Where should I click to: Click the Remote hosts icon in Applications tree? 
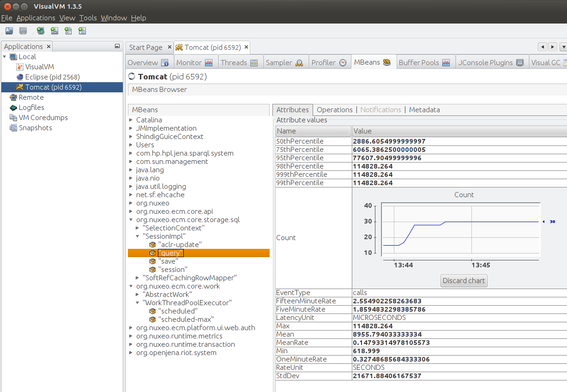[x=13, y=97]
